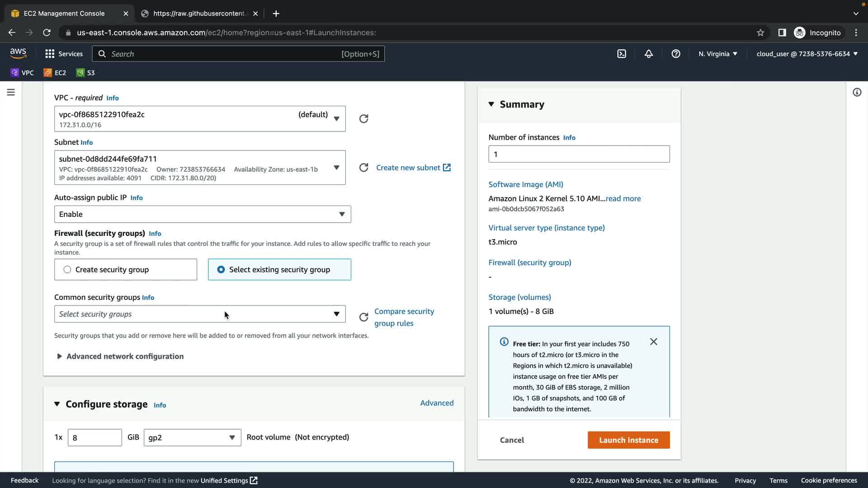Click the notifications bell icon
Viewport: 868px width, 488px height.
pos(649,54)
